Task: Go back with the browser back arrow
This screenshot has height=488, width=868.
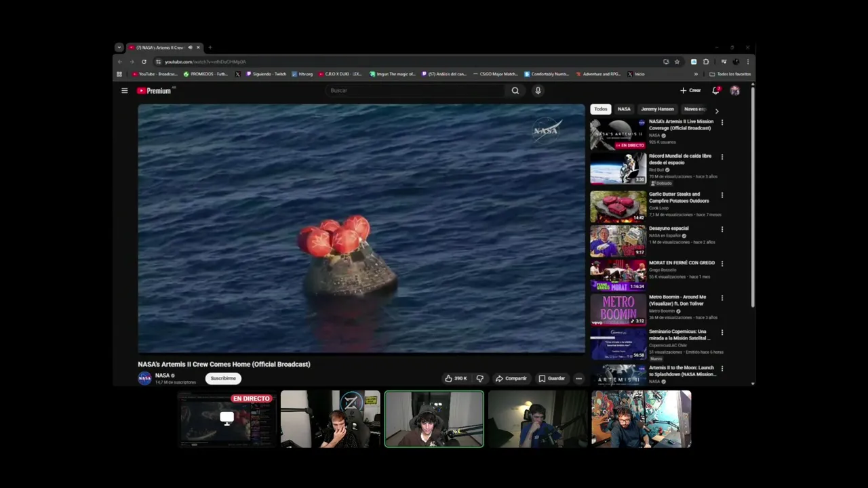Action: tap(120, 62)
